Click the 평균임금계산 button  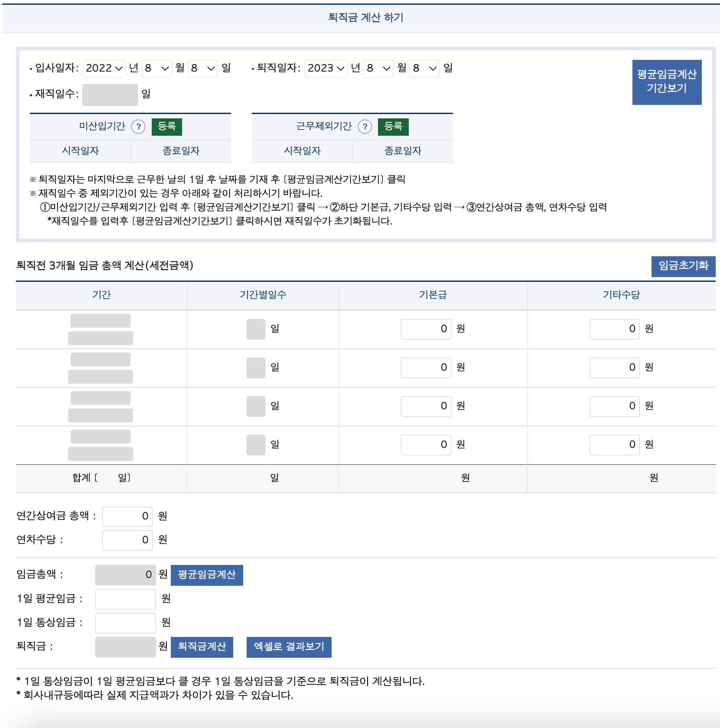pyautogui.click(x=207, y=575)
